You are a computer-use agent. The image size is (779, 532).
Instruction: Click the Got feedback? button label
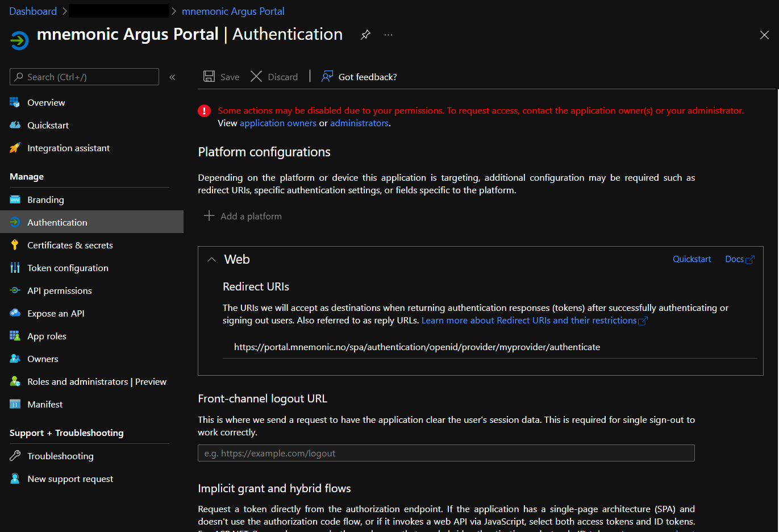click(x=368, y=77)
